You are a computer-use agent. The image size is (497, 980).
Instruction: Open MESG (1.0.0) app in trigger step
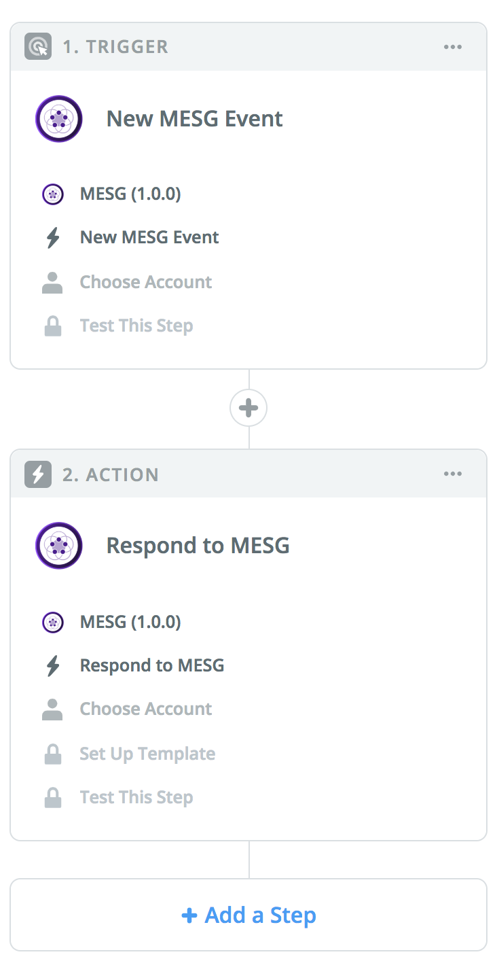130,194
